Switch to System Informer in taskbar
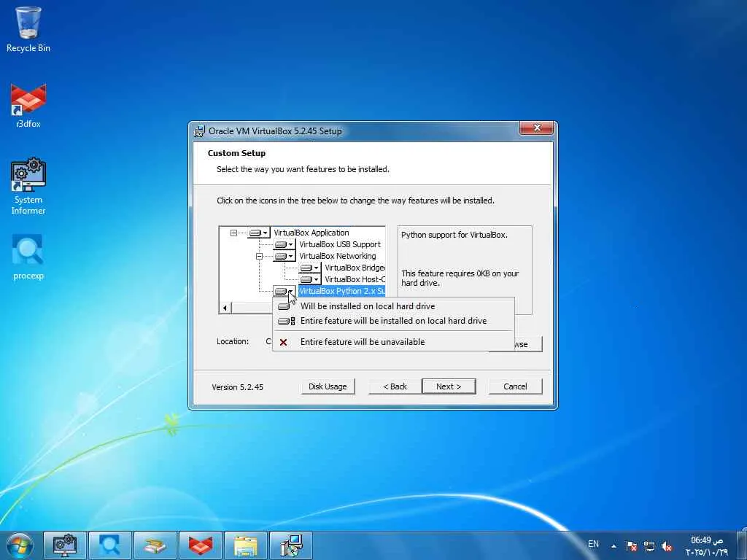747x560 pixels. pyautogui.click(x=65, y=545)
